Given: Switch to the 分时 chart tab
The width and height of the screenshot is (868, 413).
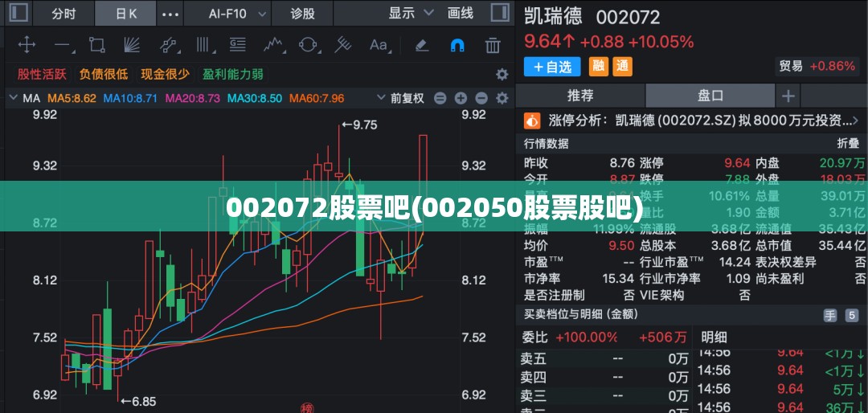Looking at the screenshot, I should 63,14.
